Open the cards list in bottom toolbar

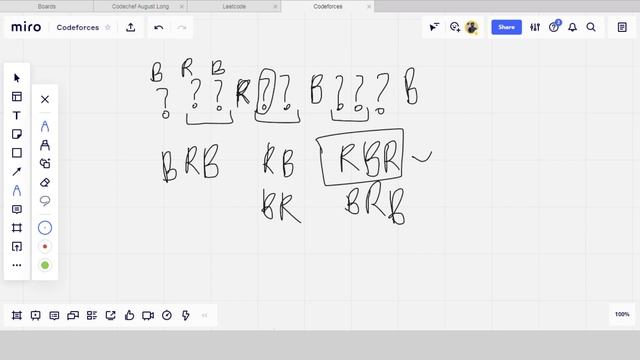pos(92,316)
